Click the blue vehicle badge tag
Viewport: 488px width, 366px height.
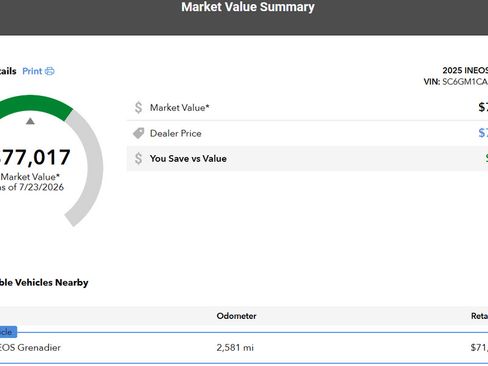click(x=8, y=332)
